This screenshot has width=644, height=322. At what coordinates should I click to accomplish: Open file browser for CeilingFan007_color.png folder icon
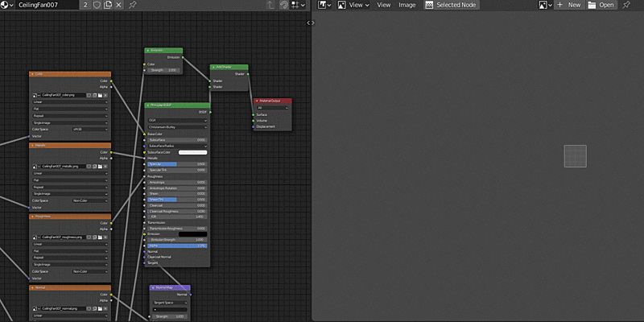100,95
